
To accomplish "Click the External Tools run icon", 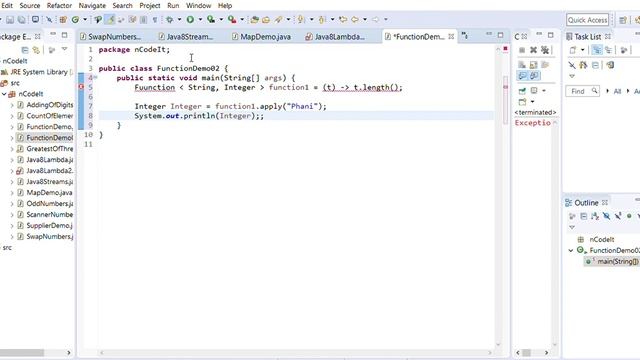I will coord(232,19).
